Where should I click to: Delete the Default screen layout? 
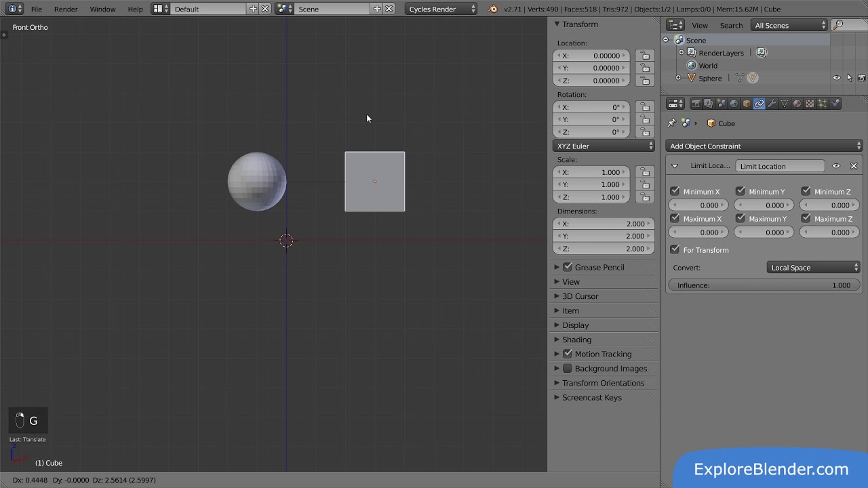click(265, 9)
